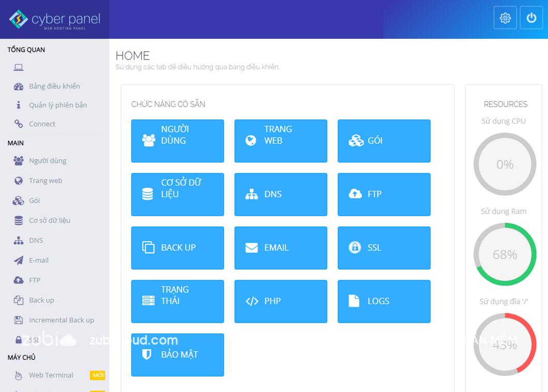The height and width of the screenshot is (392, 548).
Task: Click the power/logout icon top right
Action: click(x=530, y=17)
